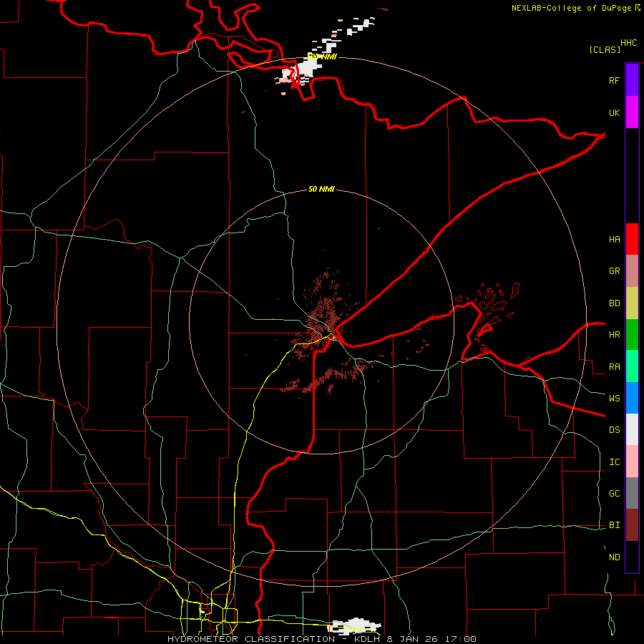Click the UK legend label
The height and width of the screenshot is (644, 644).
tap(614, 112)
